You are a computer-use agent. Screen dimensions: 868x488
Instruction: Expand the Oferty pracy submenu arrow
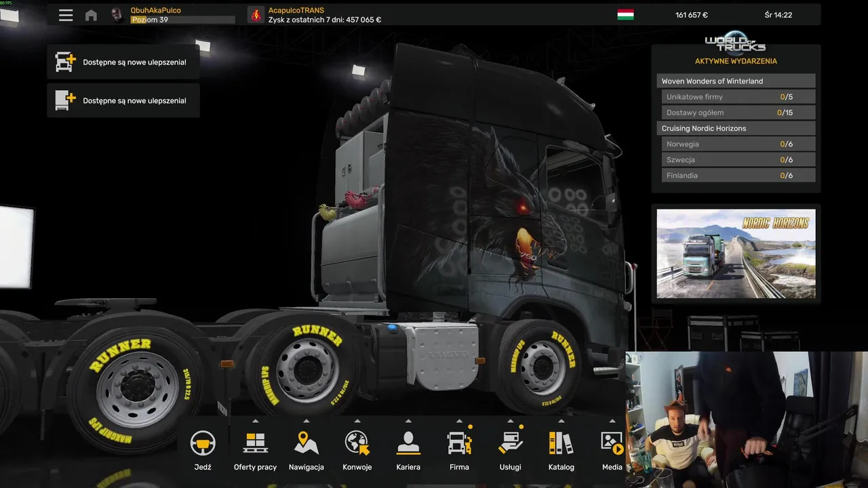tap(255, 421)
